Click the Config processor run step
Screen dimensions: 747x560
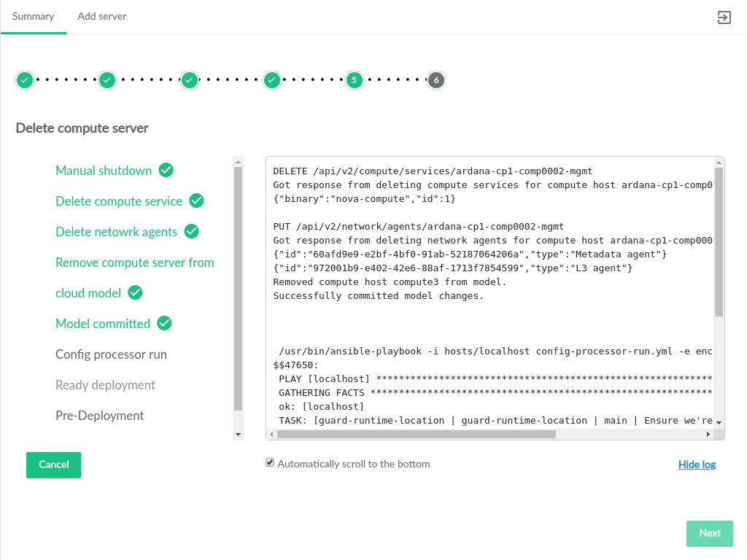click(111, 354)
